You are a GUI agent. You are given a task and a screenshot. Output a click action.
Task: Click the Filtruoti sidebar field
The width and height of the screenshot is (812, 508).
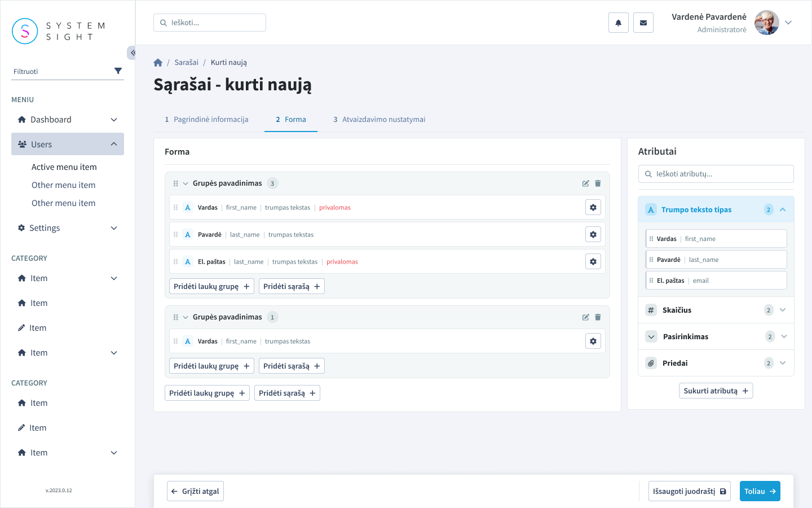tap(68, 72)
